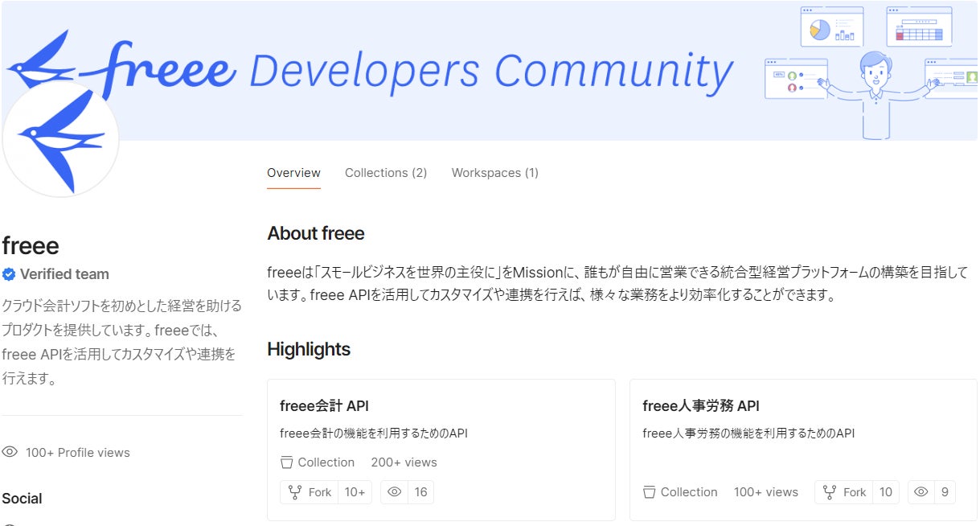Click the blue Verified team badge icon
Image resolution: width=980 pixels, height=526 pixels.
click(9, 274)
